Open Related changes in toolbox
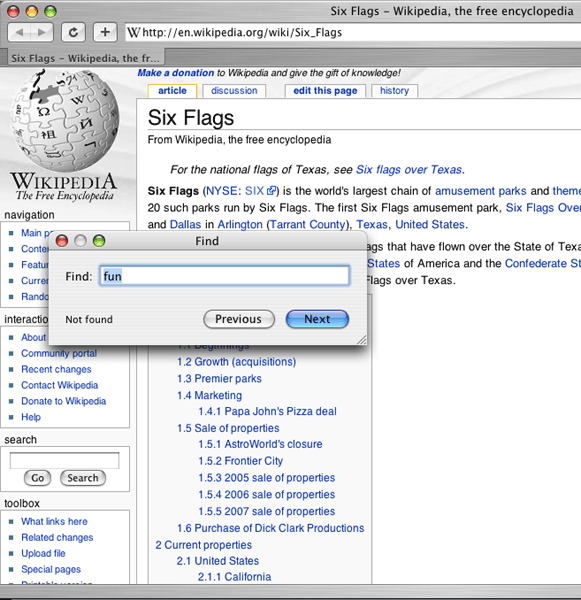 tap(57, 538)
